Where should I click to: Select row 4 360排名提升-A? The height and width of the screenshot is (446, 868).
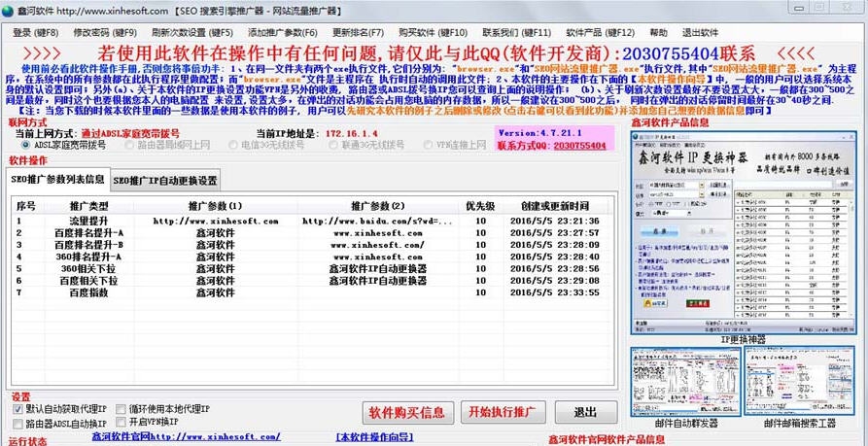[x=310, y=257]
